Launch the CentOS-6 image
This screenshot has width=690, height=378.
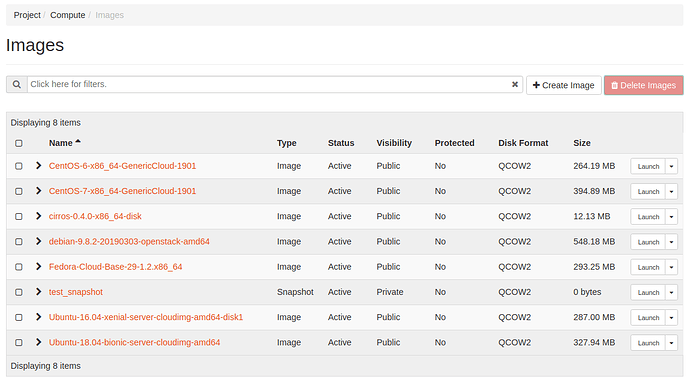(x=648, y=166)
